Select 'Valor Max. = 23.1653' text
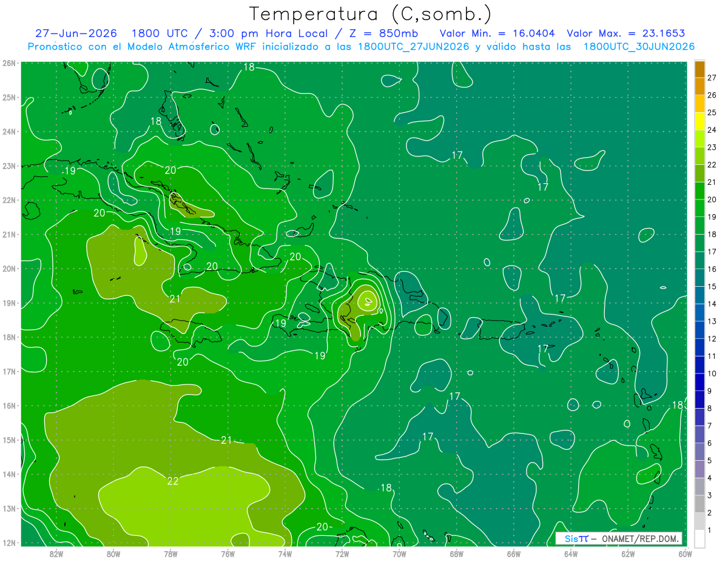Viewport: 728px width, 562px height. pyautogui.click(x=625, y=33)
